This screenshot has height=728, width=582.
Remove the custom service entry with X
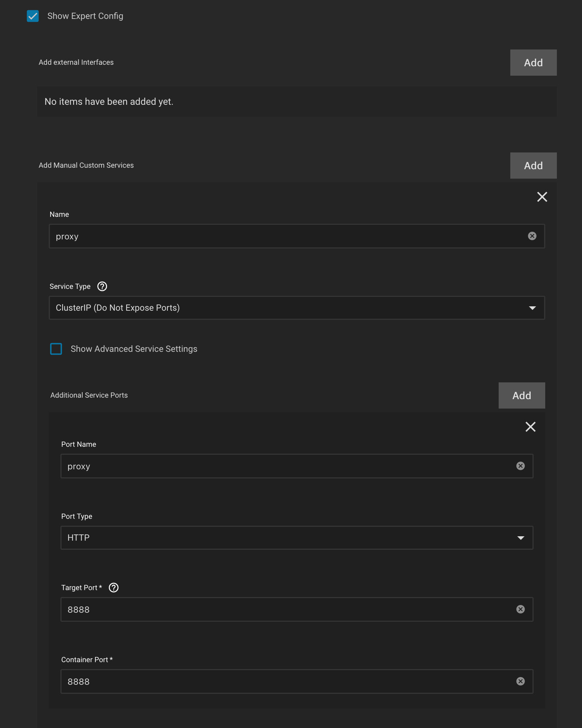542,197
